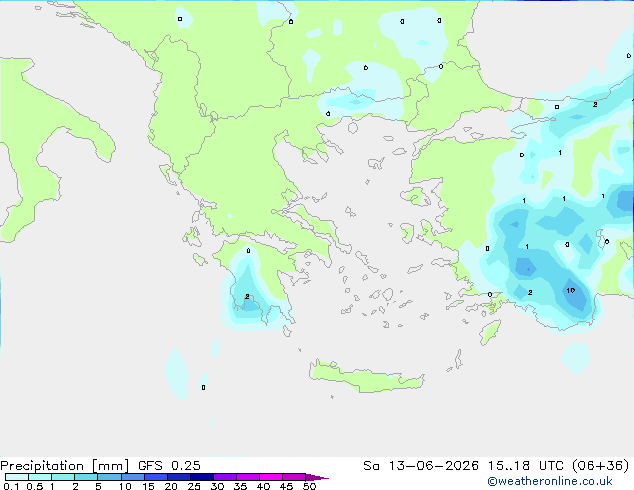This screenshot has height=490, width=634.
Task: Click the 'GFS 0.25' model label
Action: (x=169, y=466)
